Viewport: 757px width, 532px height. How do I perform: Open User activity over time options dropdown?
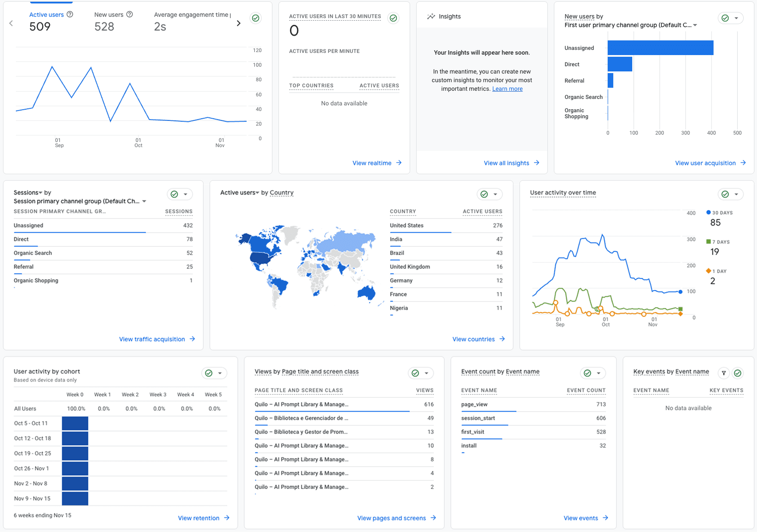[736, 194]
